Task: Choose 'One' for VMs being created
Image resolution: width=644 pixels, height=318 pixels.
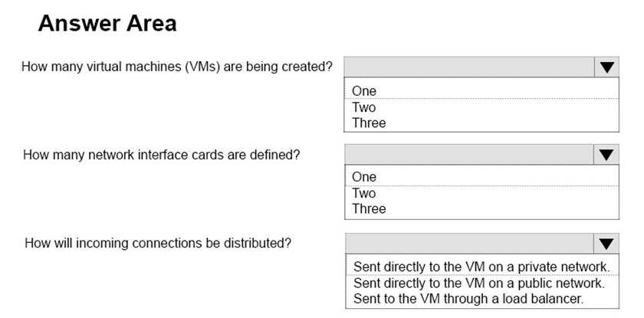Action: click(x=364, y=91)
